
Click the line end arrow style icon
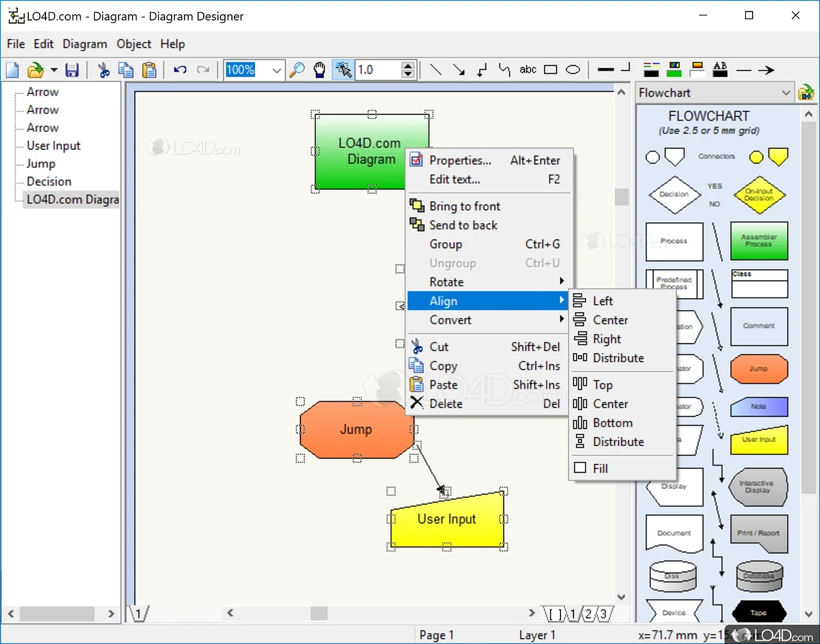point(766,70)
